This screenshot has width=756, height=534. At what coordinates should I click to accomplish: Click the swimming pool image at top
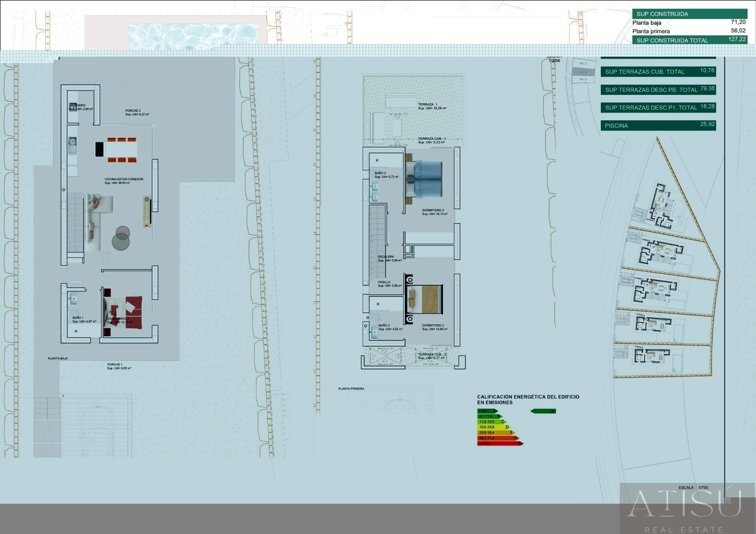click(x=193, y=36)
